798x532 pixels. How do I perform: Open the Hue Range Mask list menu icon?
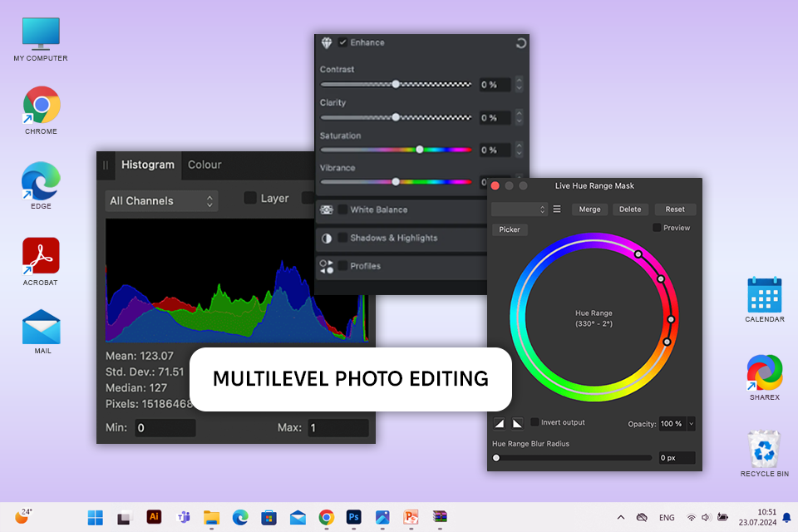click(x=557, y=209)
